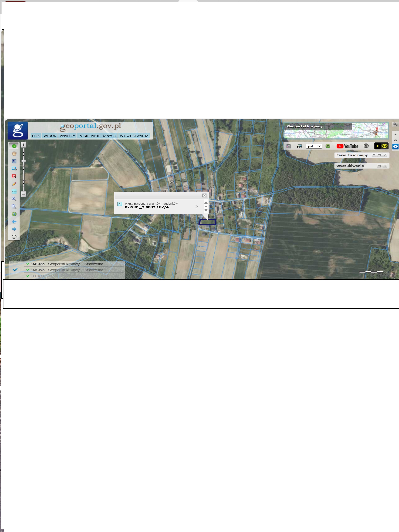The height and width of the screenshot is (532, 399).
Task: Select the red rectangle selection tool
Action: point(14,176)
